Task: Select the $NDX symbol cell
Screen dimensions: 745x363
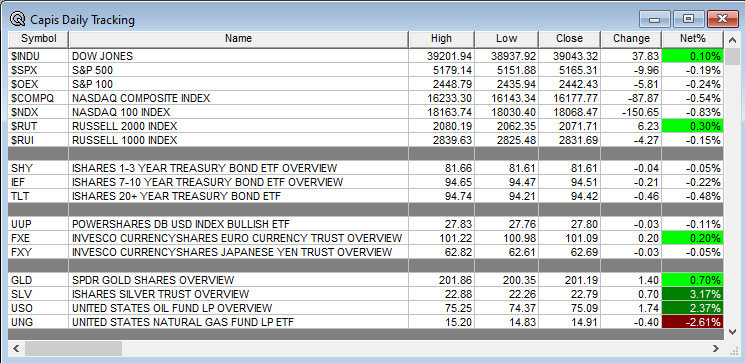Action: pyautogui.click(x=39, y=112)
